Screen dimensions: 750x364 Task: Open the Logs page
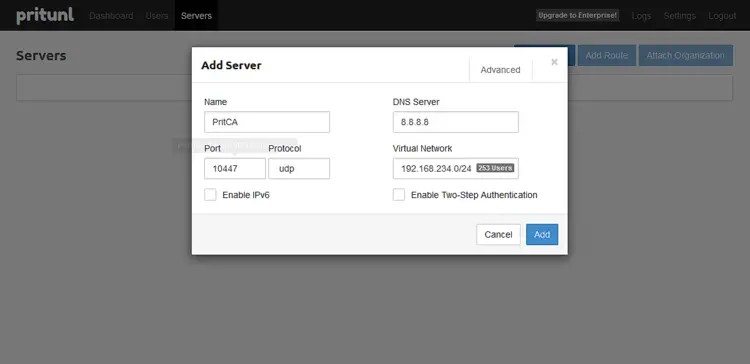coord(641,16)
